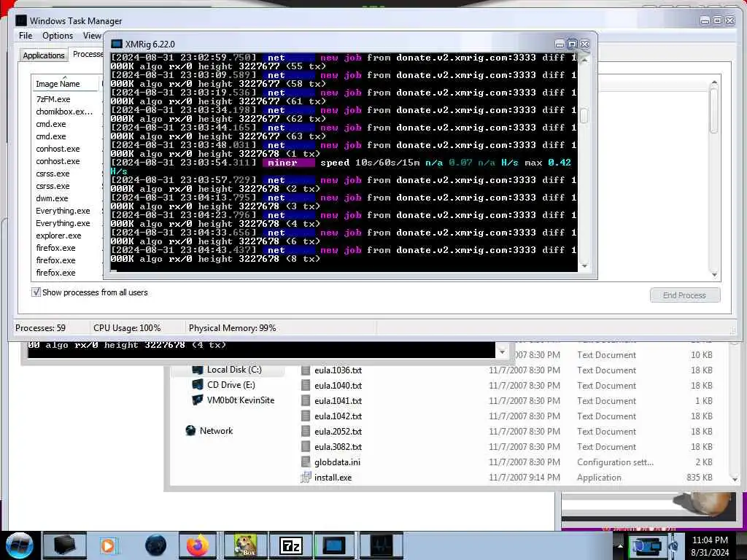Image resolution: width=747 pixels, height=560 pixels.
Task: Open the View menu in Task Manager
Action: pos(92,36)
